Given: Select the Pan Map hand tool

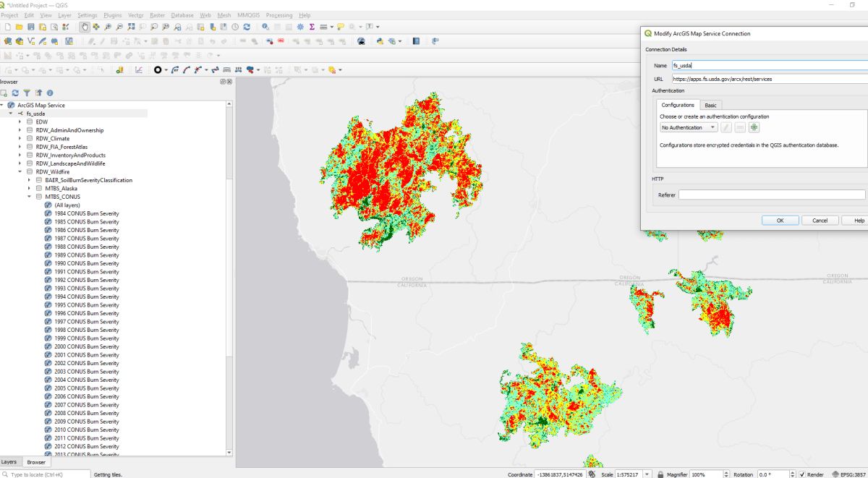Looking at the screenshot, I should pos(85,27).
